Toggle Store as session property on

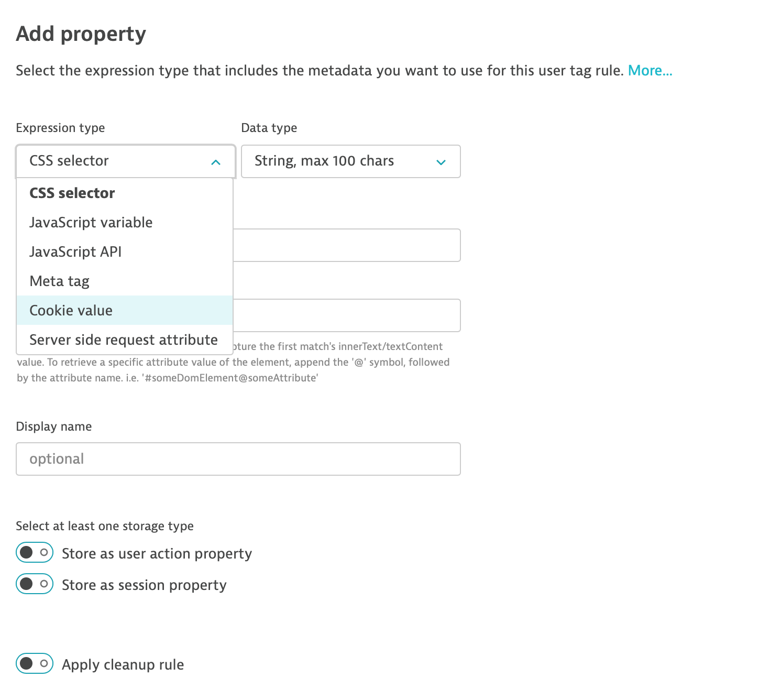(35, 584)
